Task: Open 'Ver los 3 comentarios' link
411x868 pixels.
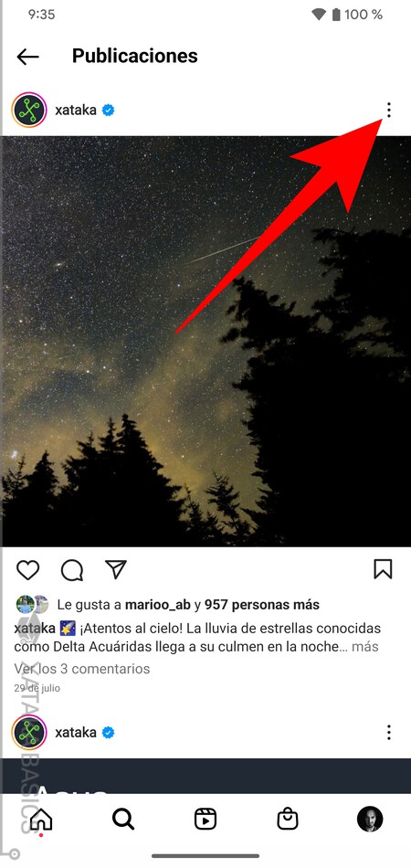Action: [x=82, y=669]
